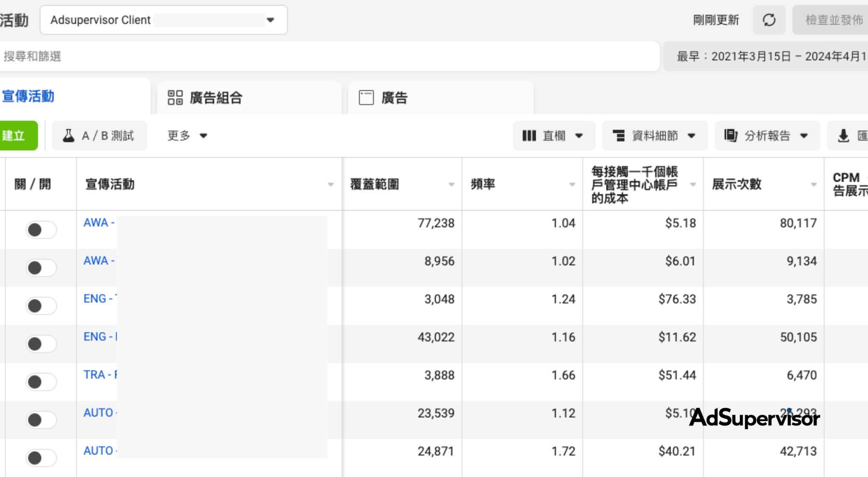This screenshot has width=868, height=477.
Task: Toggle the ENG campaign with reach 3,048
Action: click(x=41, y=306)
